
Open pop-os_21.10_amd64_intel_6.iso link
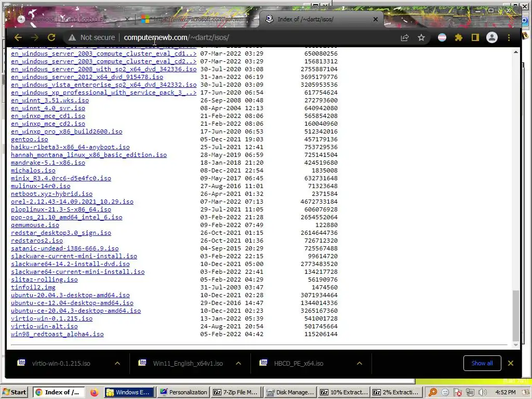point(66,218)
